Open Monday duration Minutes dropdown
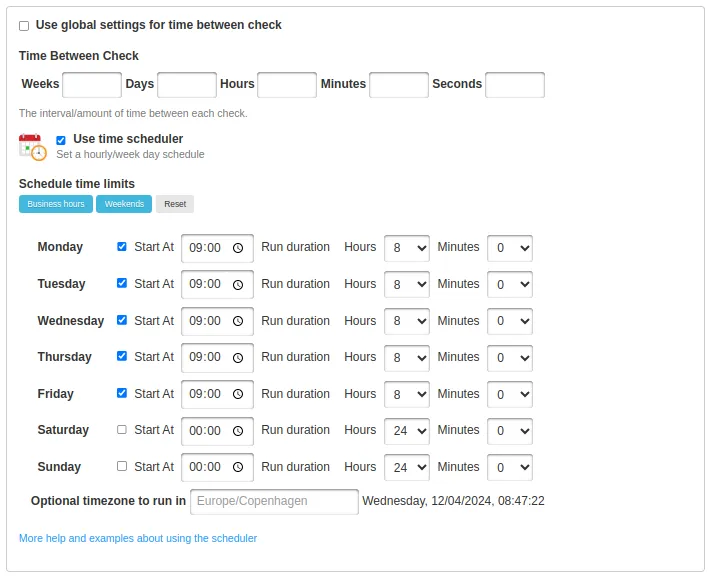 point(510,248)
